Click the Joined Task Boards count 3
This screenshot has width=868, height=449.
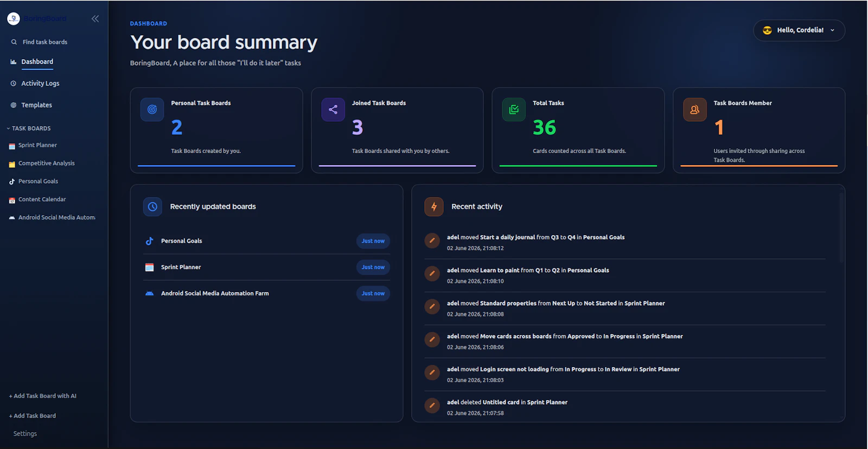click(x=358, y=128)
